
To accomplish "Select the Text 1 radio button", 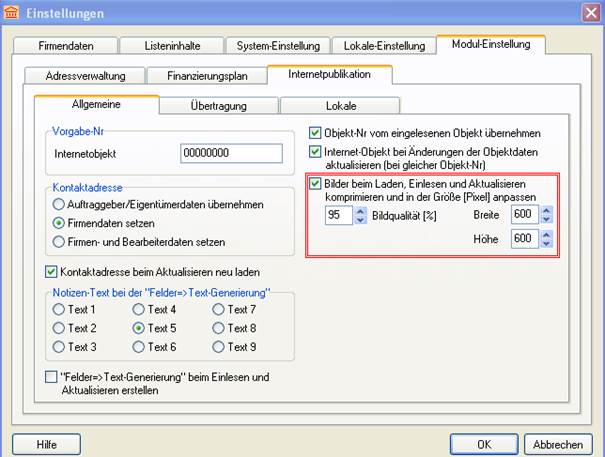I will point(74,309).
